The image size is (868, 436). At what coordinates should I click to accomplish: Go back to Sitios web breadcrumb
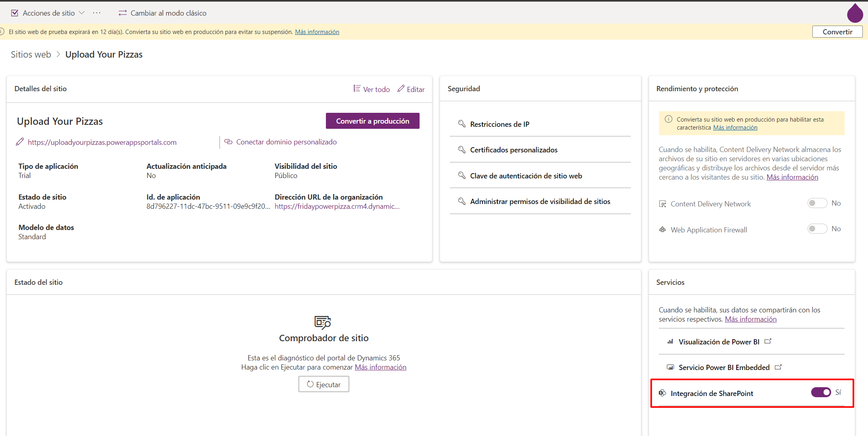(x=31, y=54)
